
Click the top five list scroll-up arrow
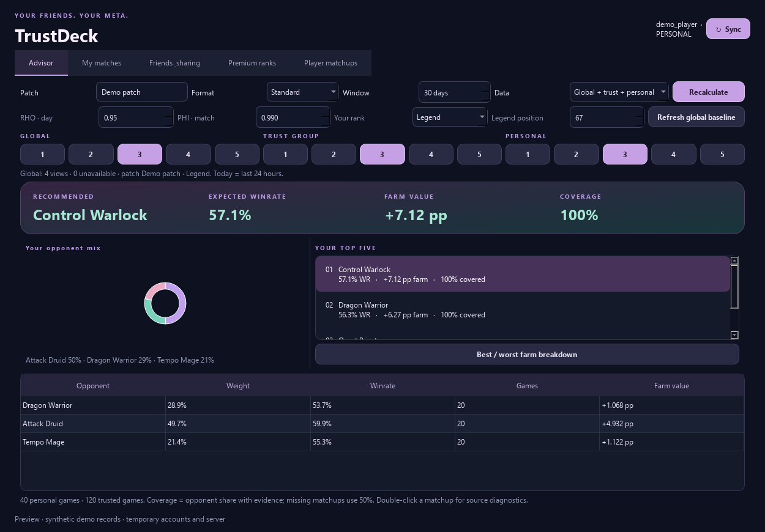[x=734, y=260]
